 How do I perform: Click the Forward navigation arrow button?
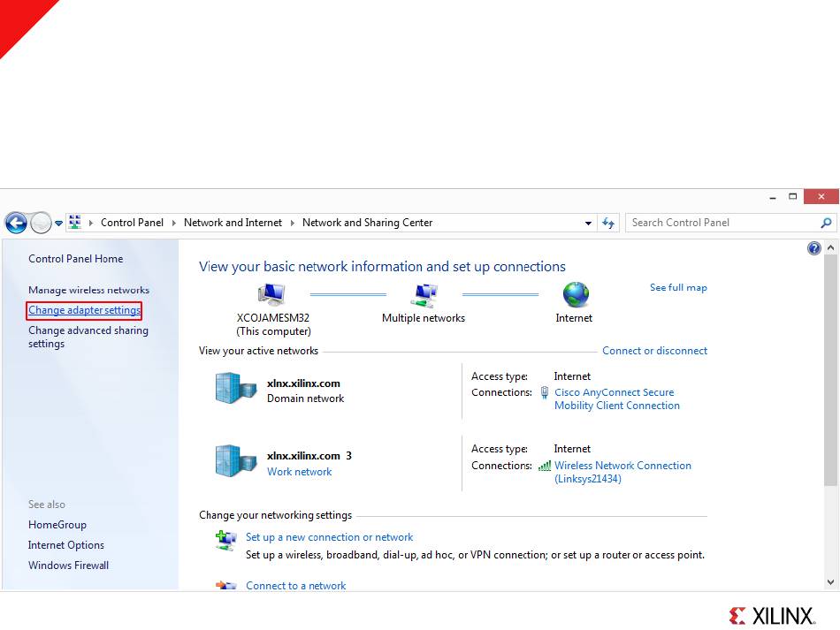[x=41, y=223]
